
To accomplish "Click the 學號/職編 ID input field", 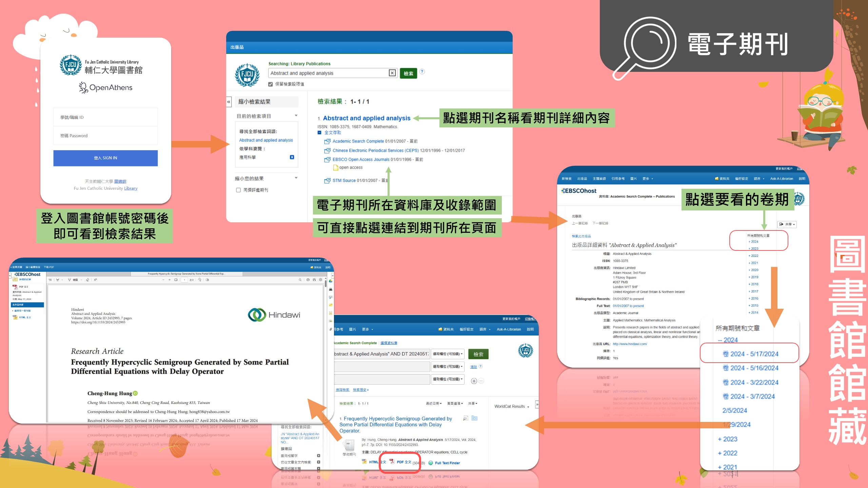I will 105,117.
